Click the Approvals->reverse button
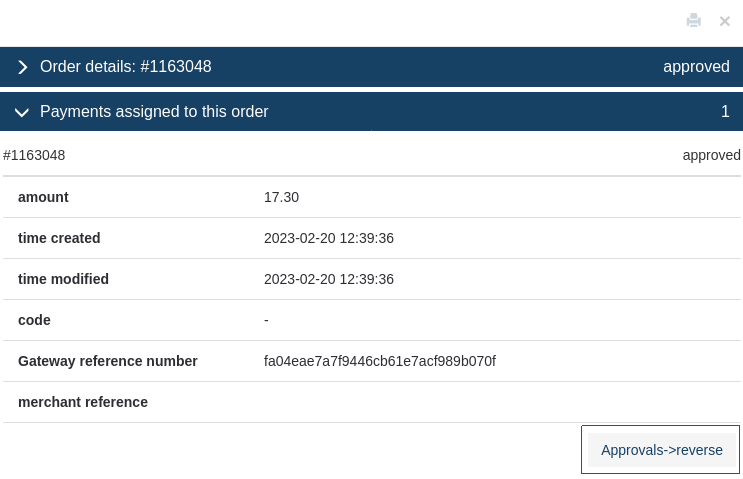This screenshot has width=743, height=479. [x=661, y=450]
